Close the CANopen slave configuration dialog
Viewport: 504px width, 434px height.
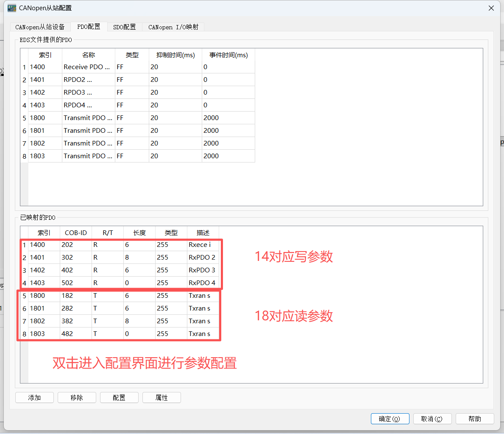pyautogui.click(x=491, y=8)
